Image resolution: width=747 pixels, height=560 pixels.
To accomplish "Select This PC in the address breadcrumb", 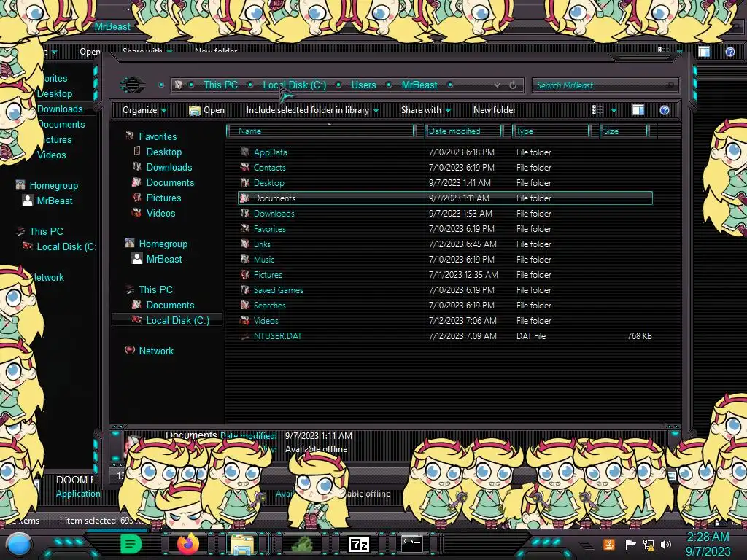I will tap(220, 85).
